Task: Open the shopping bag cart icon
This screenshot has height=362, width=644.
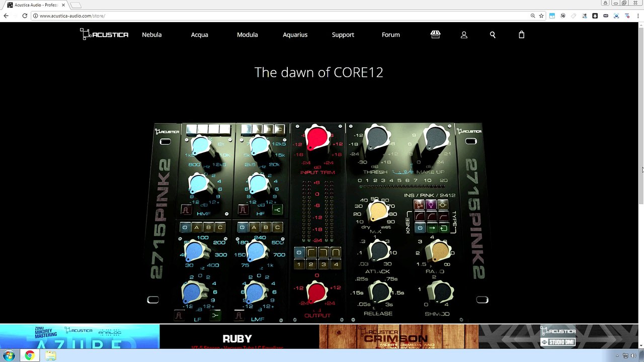Action: click(521, 34)
